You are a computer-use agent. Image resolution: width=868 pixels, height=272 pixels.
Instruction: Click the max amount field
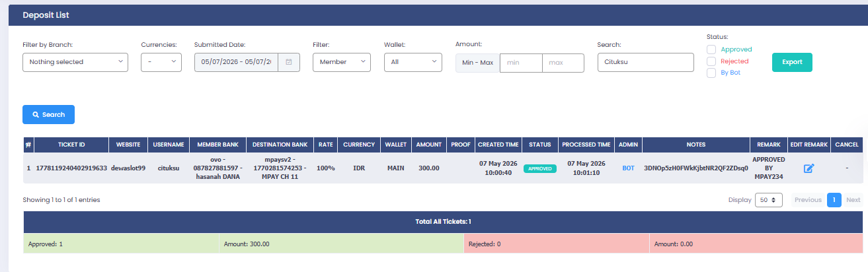point(563,63)
